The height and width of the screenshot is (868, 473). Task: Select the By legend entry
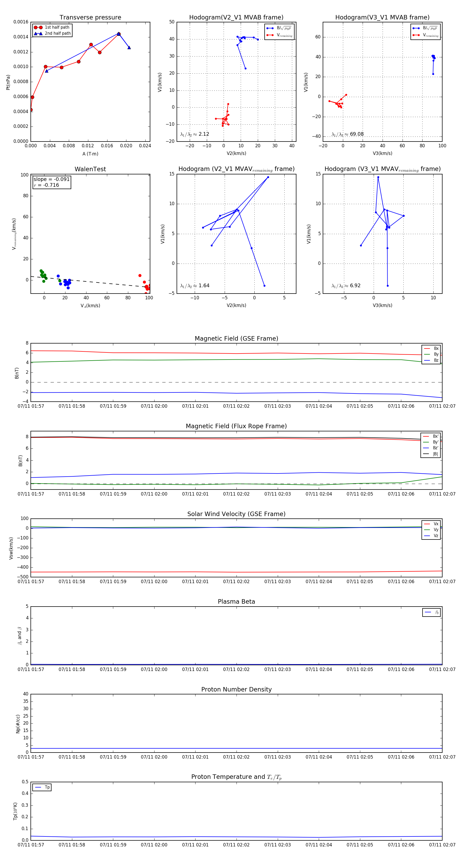click(x=431, y=354)
